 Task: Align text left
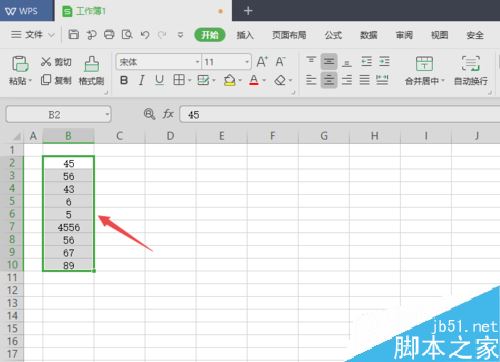[311, 80]
